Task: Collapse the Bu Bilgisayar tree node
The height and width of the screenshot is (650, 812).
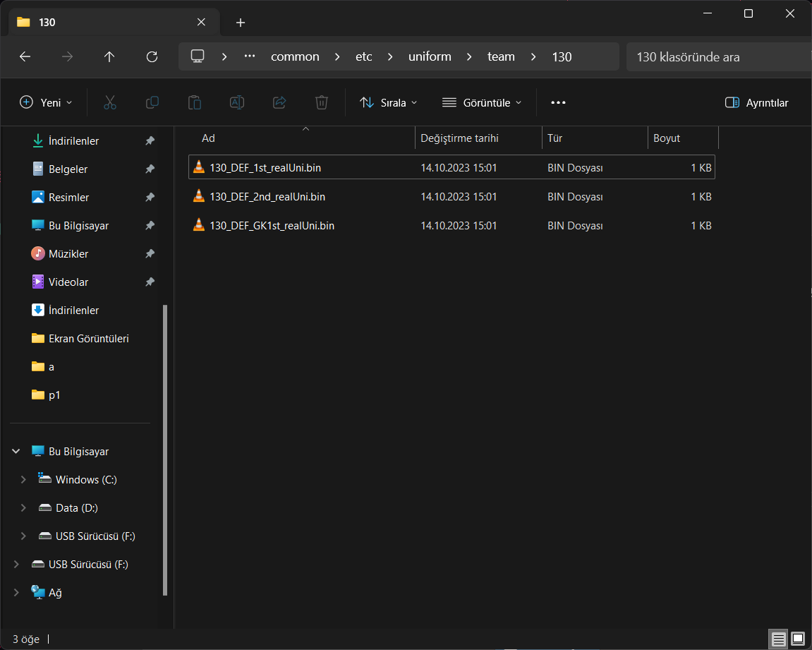Action: pos(16,451)
